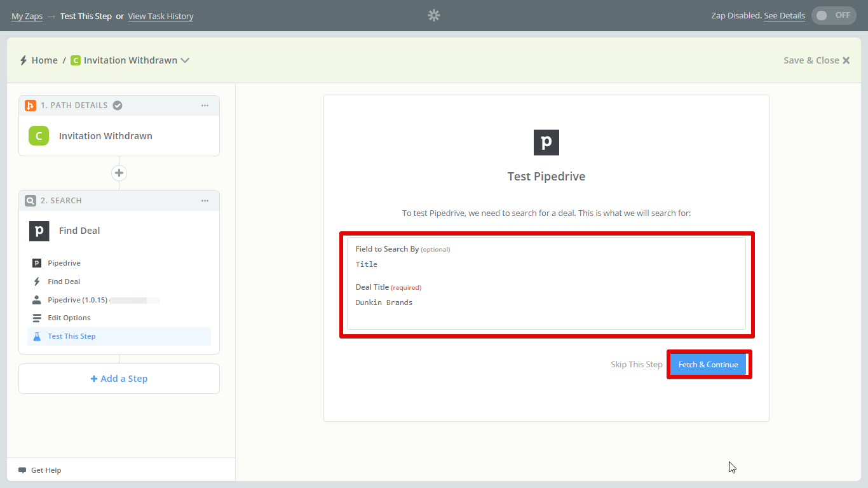
Task: Open the My Zaps link
Action: click(27, 16)
